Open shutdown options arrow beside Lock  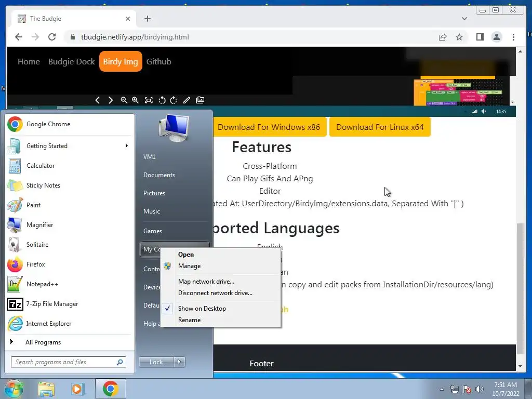pyautogui.click(x=179, y=362)
